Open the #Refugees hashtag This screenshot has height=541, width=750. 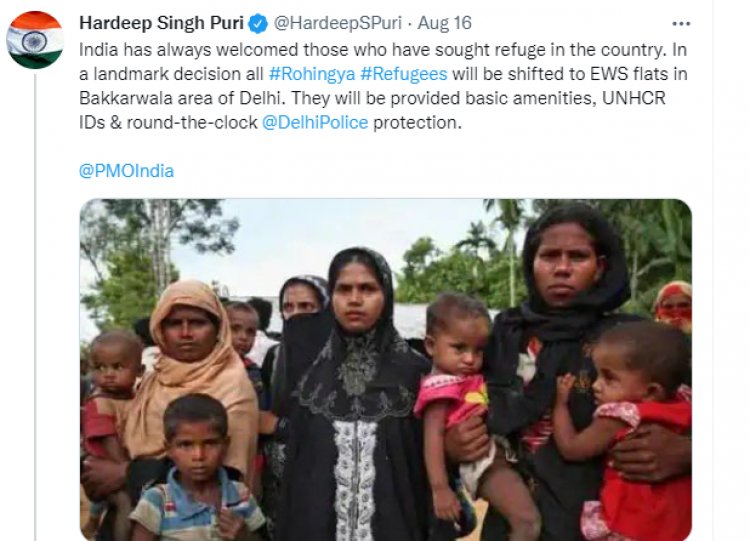pos(404,74)
